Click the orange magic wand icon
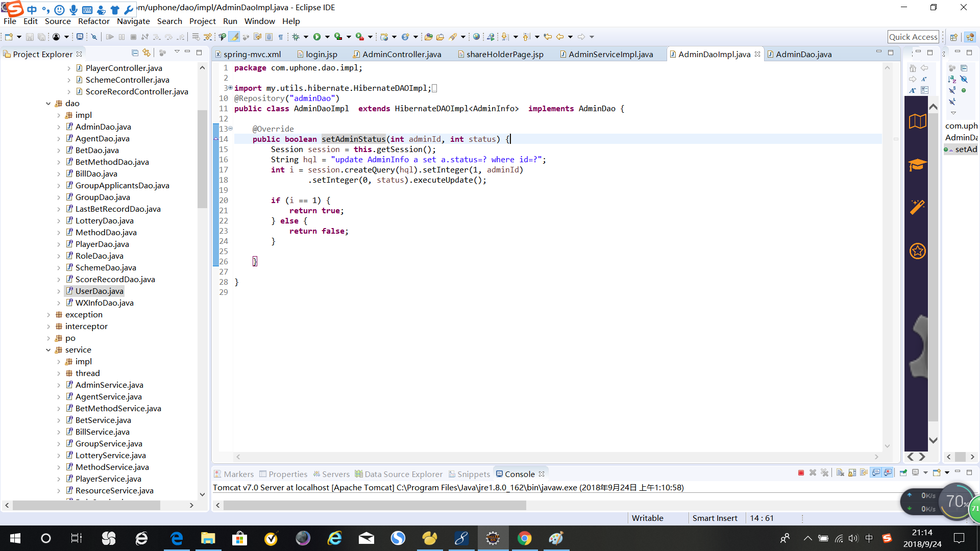The height and width of the screenshot is (551, 980). pos(917,207)
